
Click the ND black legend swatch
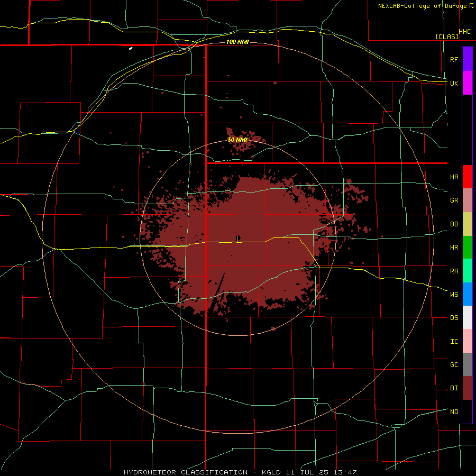click(x=467, y=411)
